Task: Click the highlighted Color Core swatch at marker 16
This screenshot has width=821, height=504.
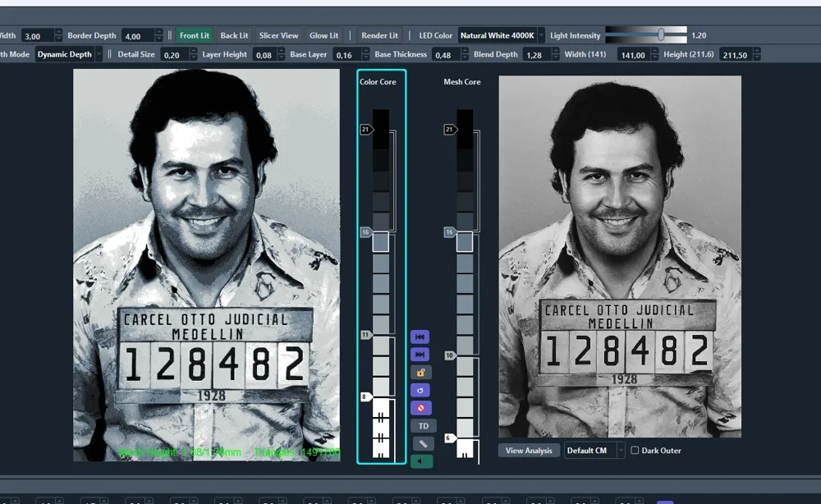Action: [x=381, y=242]
